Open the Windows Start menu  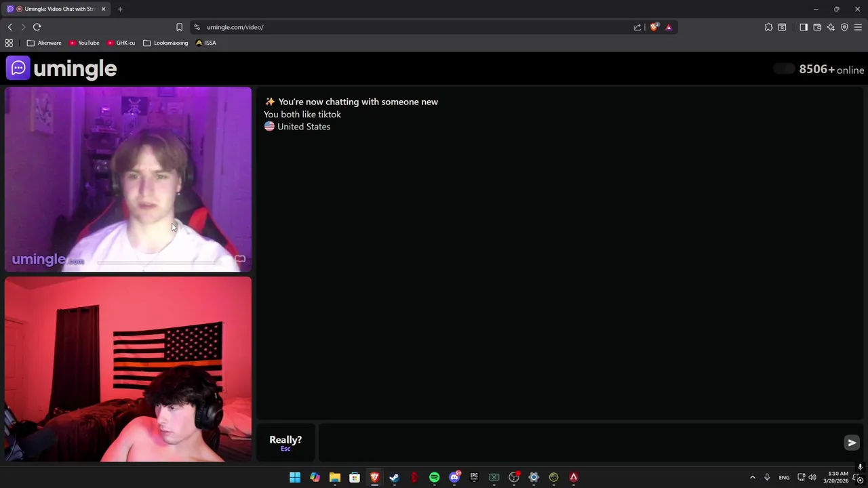295,477
